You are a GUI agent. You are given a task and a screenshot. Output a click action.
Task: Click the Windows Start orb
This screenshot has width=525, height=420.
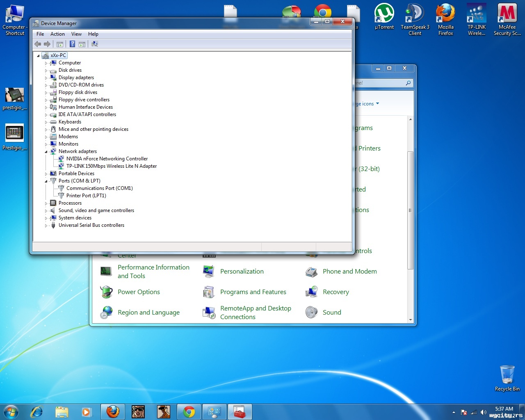(x=11, y=411)
